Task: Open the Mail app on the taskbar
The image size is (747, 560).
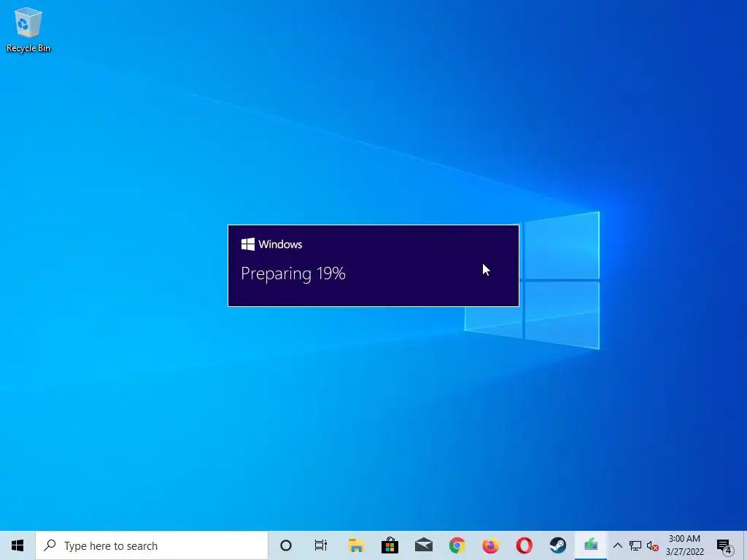Action: [424, 545]
